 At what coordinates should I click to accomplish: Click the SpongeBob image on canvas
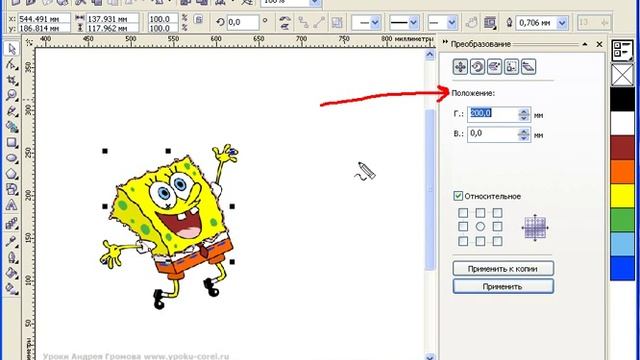pos(169,226)
